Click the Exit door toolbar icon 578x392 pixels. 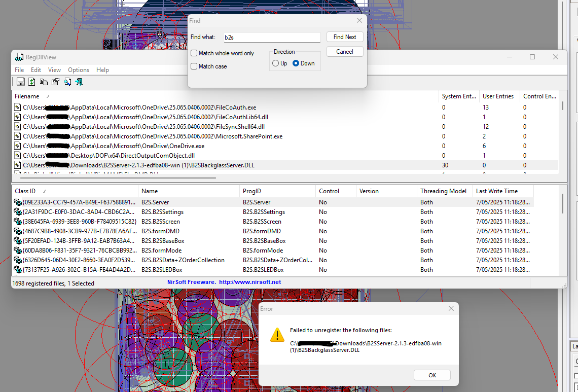[x=80, y=81]
